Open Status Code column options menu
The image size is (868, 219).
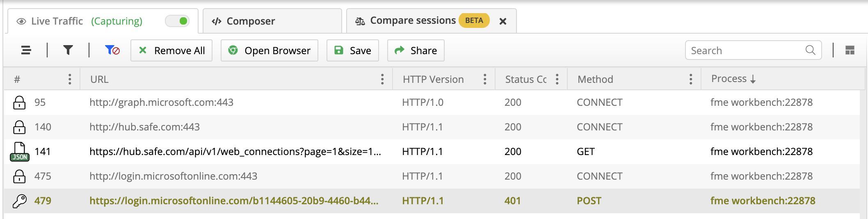point(557,79)
